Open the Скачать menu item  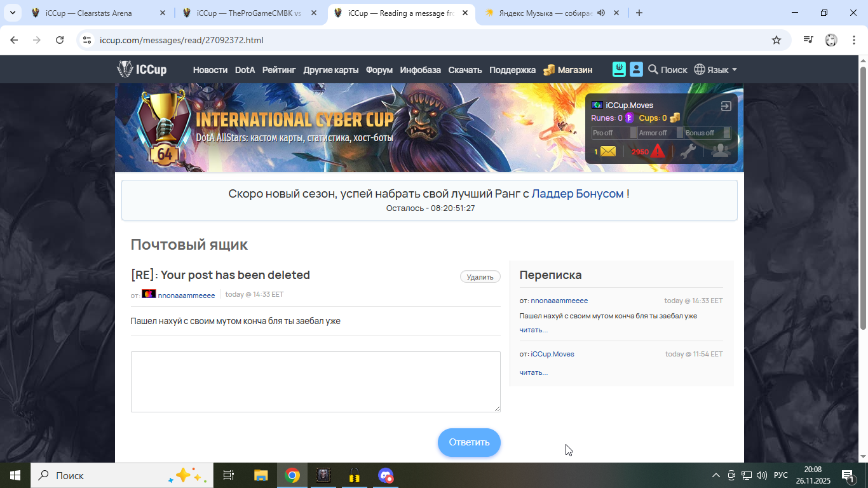point(465,70)
